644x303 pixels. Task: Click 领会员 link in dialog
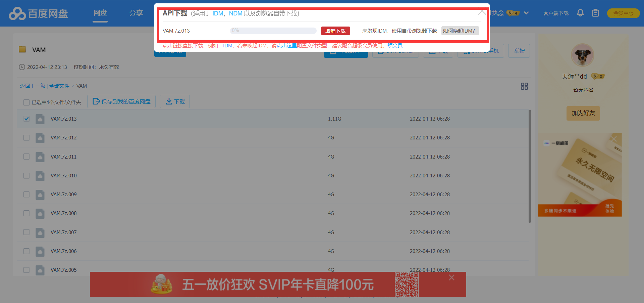point(395,45)
